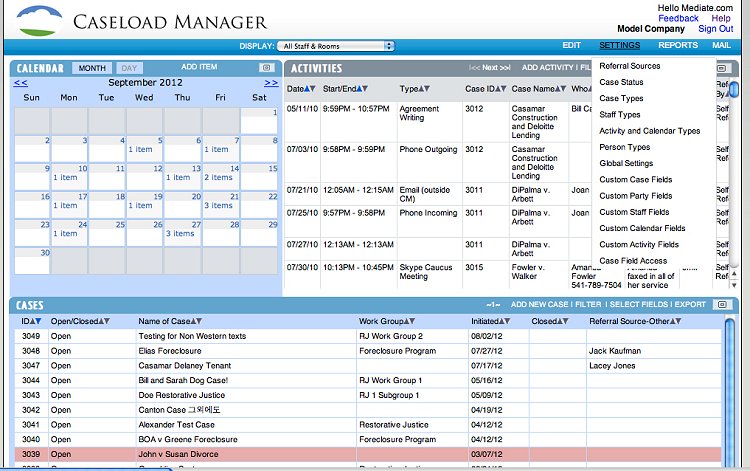Click ADD NEW CASE
Screen dimensions: 750x471
(539, 305)
